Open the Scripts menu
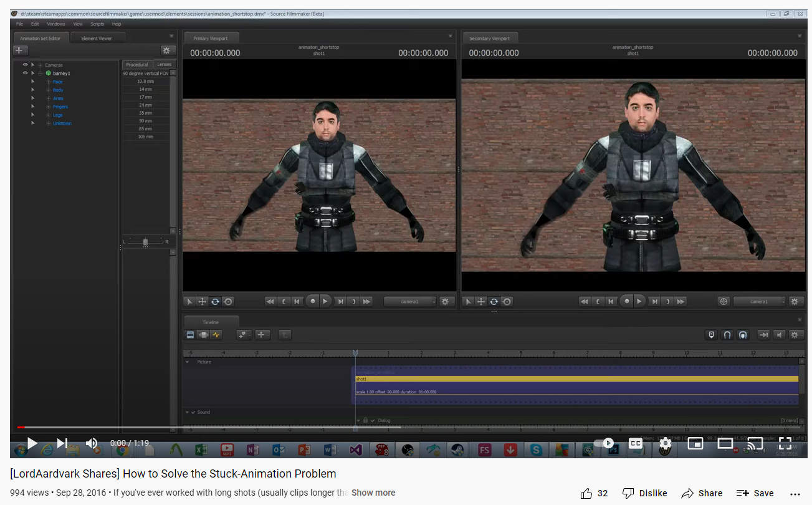Image resolution: width=812 pixels, height=505 pixels. 97,24
